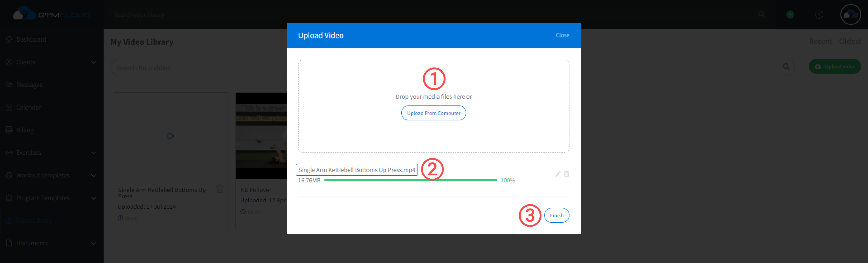This screenshot has width=868, height=263.
Task: Click the green upload progress bar
Action: tap(410, 180)
